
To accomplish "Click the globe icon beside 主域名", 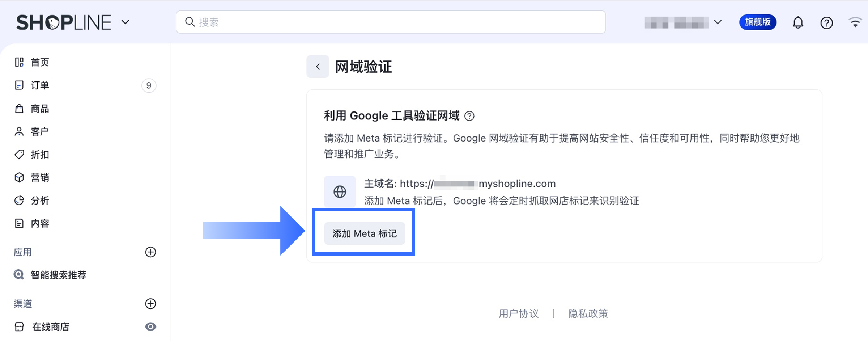I will pyautogui.click(x=340, y=192).
